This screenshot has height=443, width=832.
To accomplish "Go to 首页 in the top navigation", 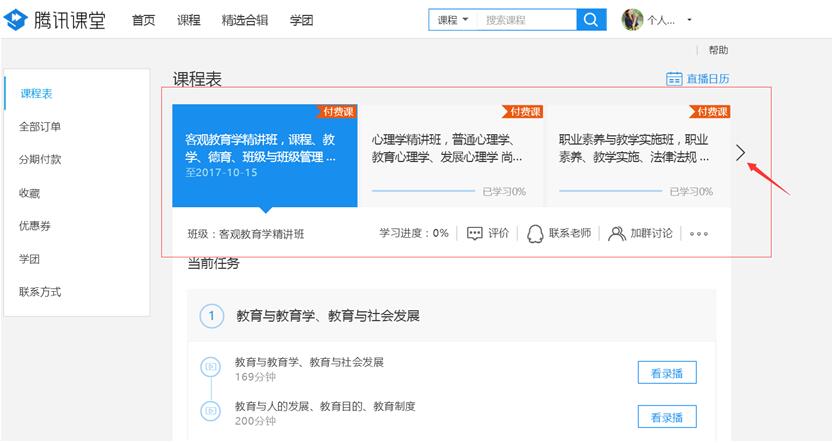I will coord(143,21).
